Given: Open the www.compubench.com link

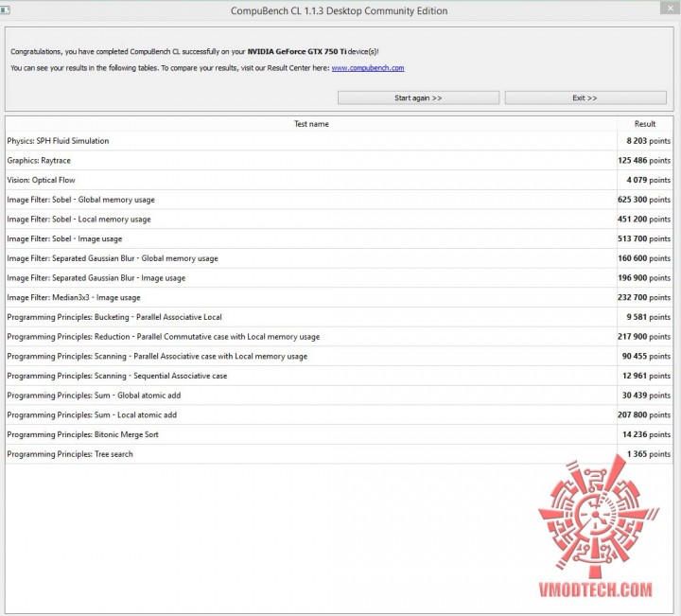Looking at the screenshot, I should point(368,68).
